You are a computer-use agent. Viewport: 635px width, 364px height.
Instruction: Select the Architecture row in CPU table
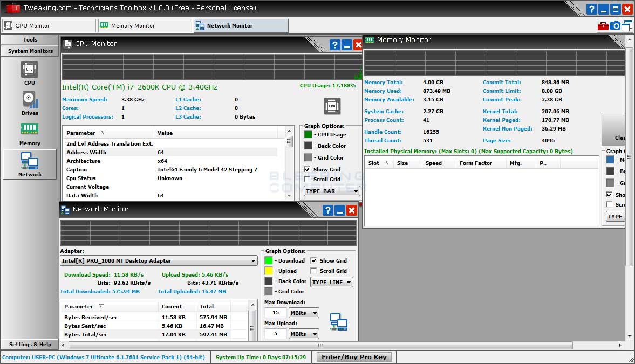coord(172,161)
